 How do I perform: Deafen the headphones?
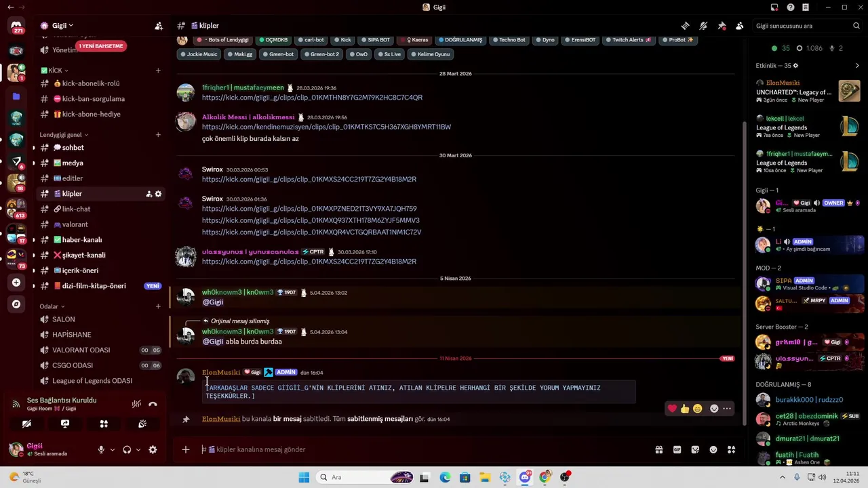[x=127, y=449]
